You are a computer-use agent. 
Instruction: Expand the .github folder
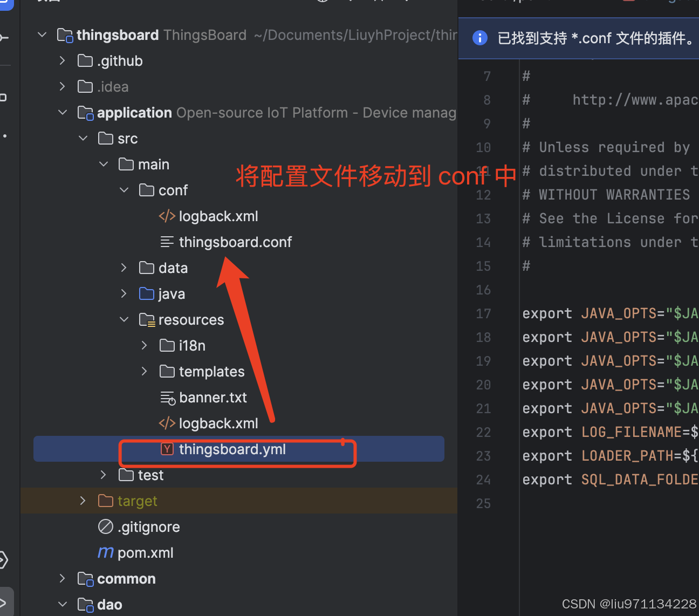[x=62, y=60]
